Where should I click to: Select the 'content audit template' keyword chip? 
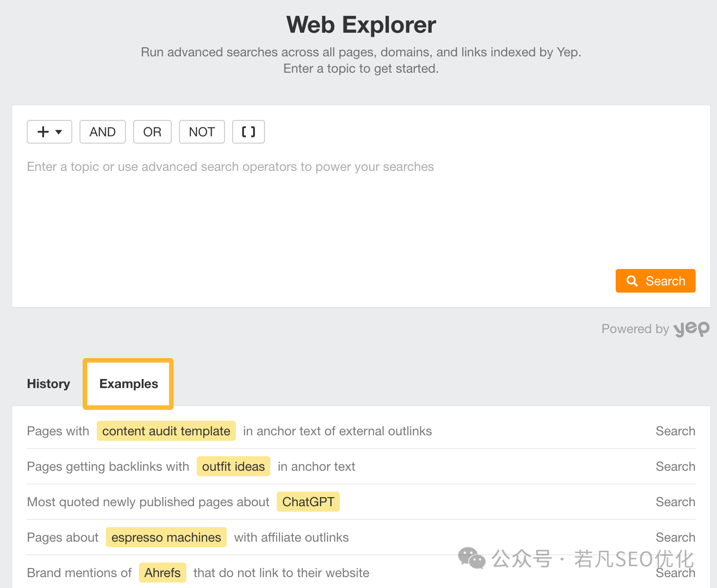coord(166,431)
